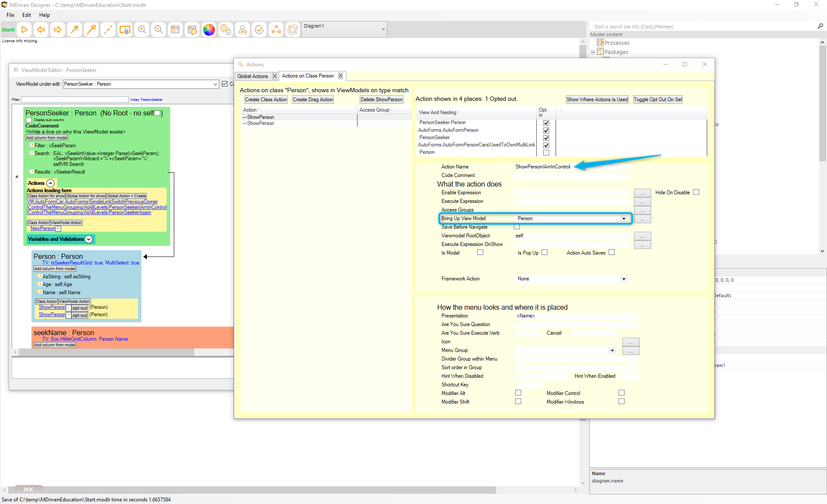Viewport: 827px width, 504px height.
Task: Open the Edit menu
Action: click(27, 15)
